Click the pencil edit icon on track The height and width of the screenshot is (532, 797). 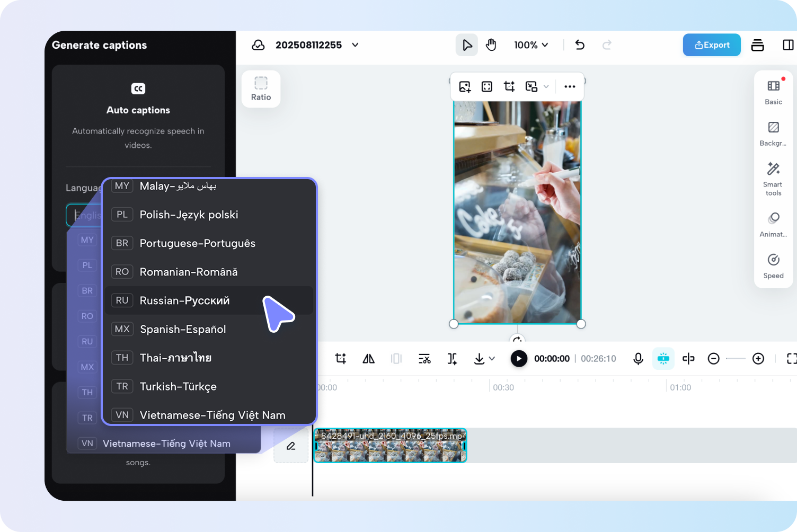point(291,446)
